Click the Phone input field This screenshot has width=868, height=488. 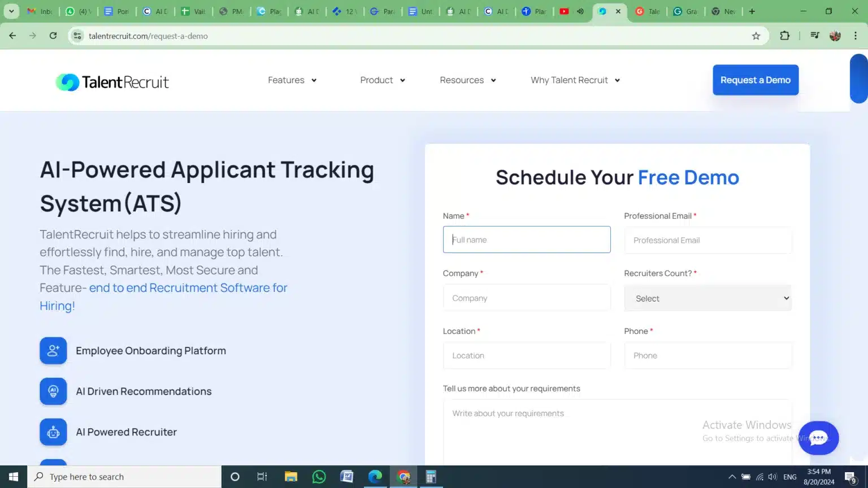[x=708, y=355]
